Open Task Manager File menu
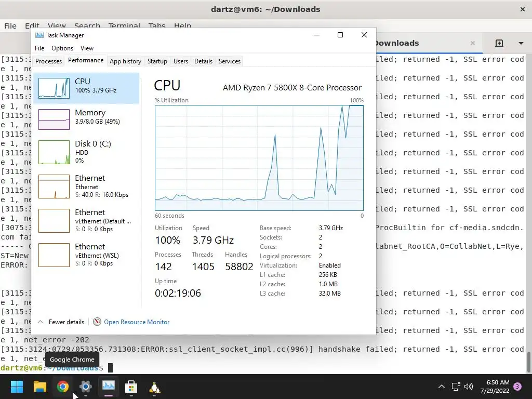Screen dimensions: 532x399 [x=39, y=48]
